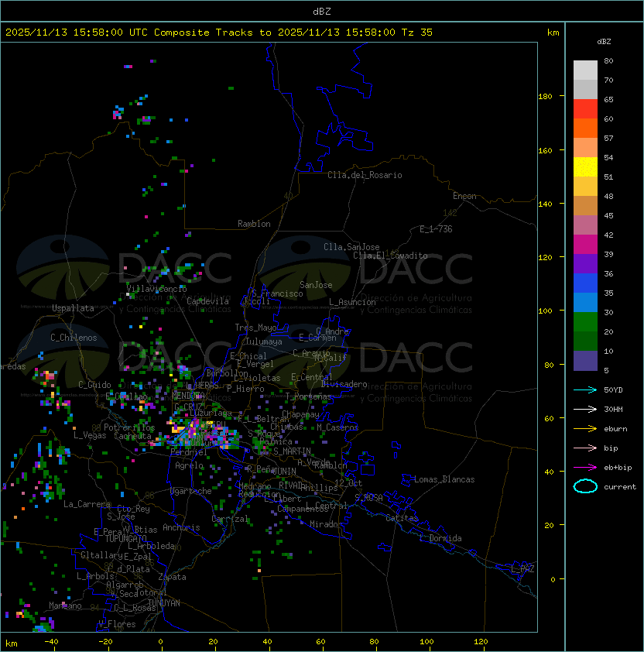Click the 'L_Dormida' map label
This screenshot has height=652, width=644.
(440, 538)
